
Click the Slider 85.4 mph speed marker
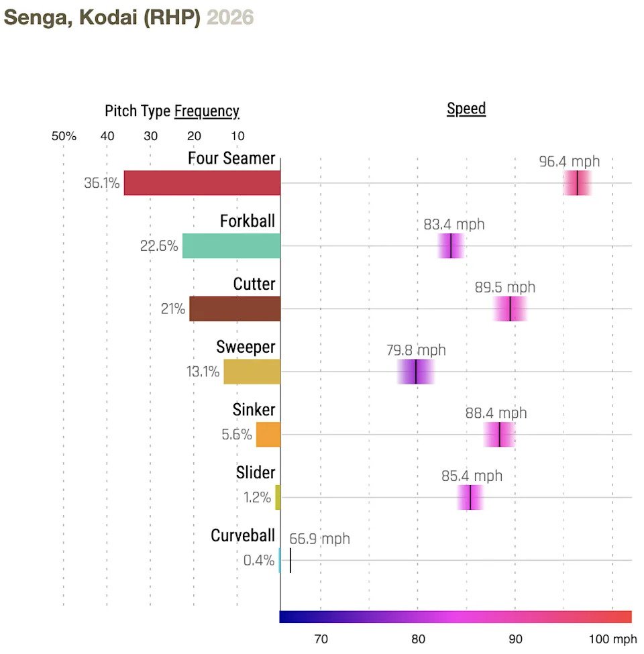coord(470,498)
